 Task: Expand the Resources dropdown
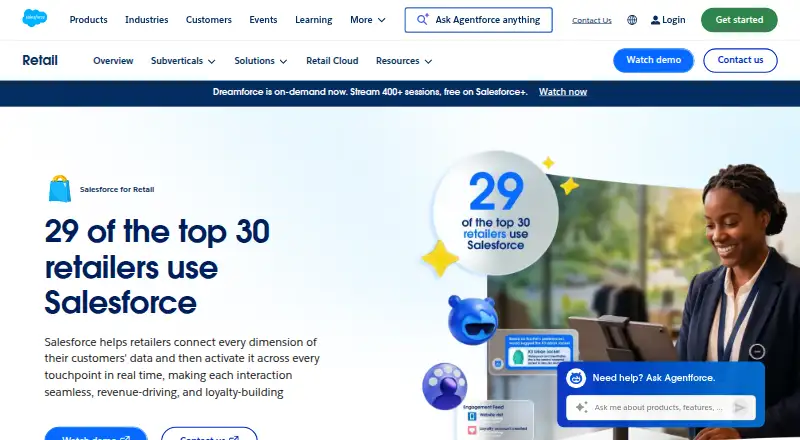pos(428,61)
